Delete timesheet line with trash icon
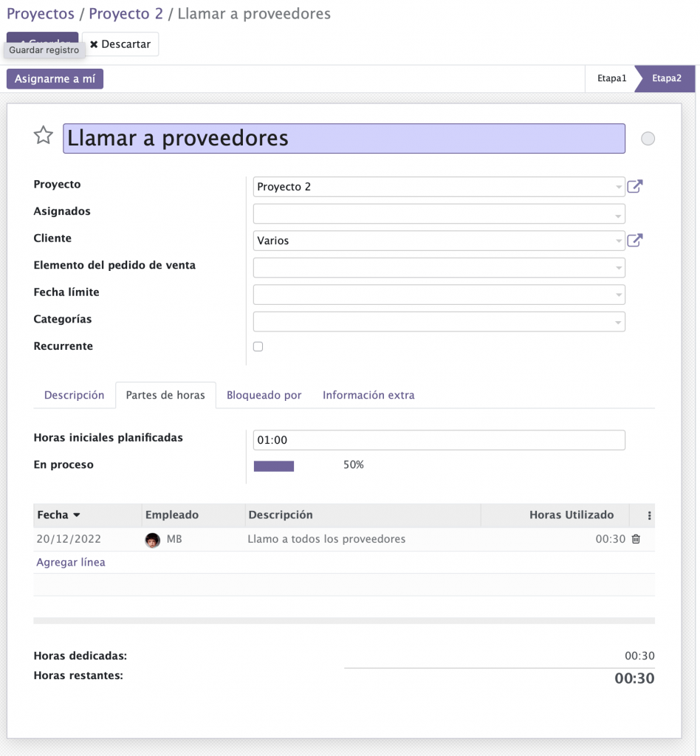This screenshot has width=700, height=756. 636,539
